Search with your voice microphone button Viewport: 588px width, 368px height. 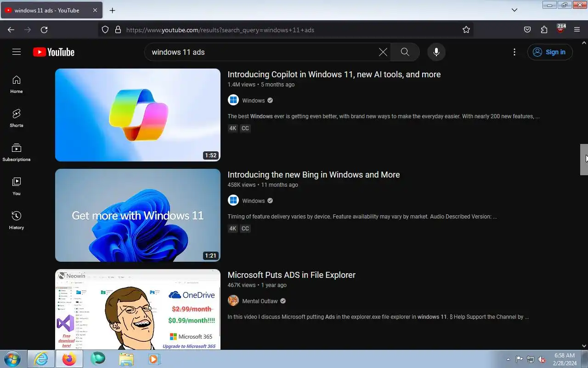(x=436, y=52)
